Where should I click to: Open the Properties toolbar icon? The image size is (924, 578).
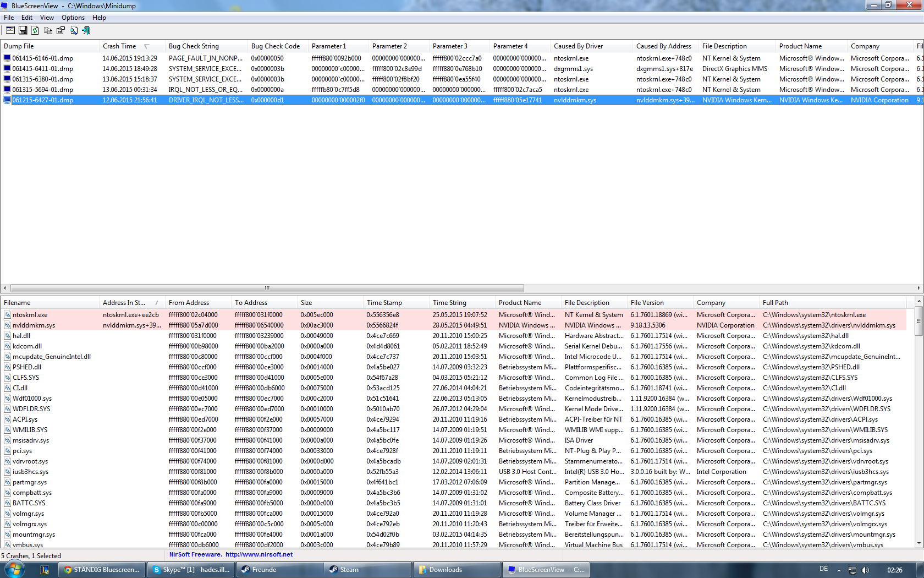(61, 30)
